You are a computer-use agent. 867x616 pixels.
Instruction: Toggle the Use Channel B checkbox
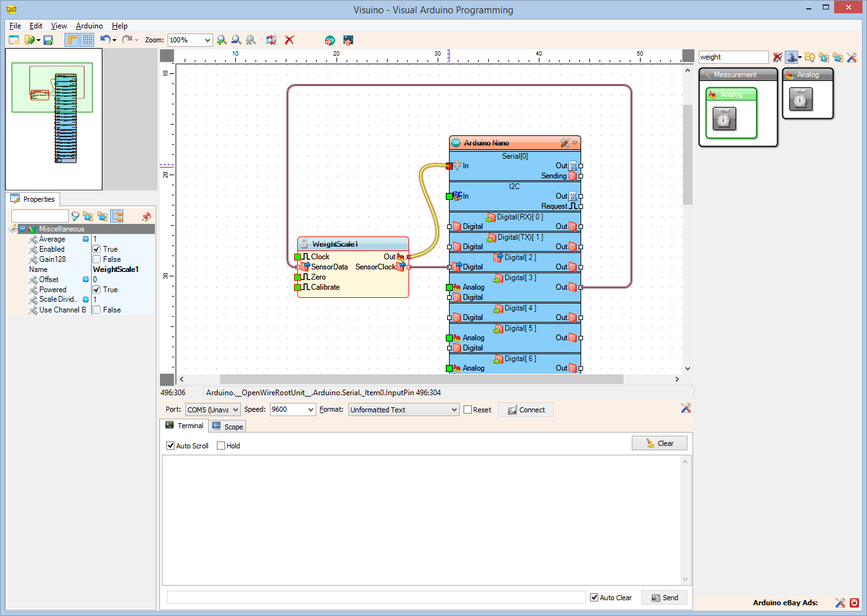pyautogui.click(x=97, y=310)
